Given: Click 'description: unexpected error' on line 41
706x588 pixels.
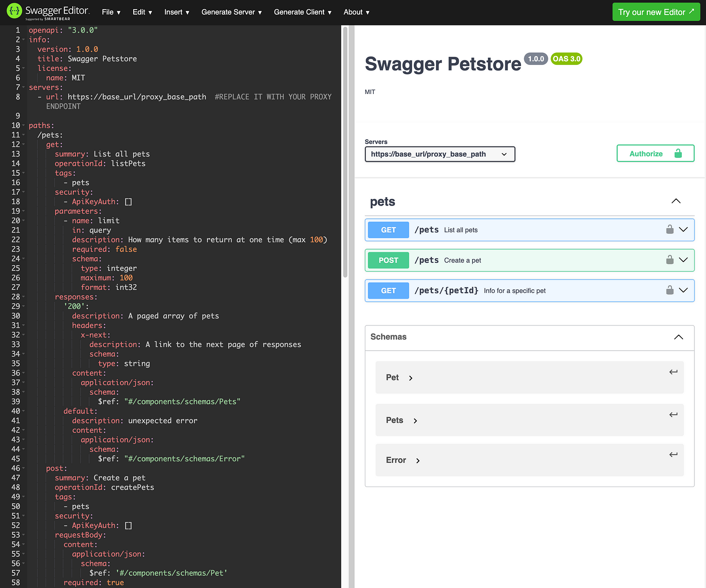Looking at the screenshot, I should point(135,421).
